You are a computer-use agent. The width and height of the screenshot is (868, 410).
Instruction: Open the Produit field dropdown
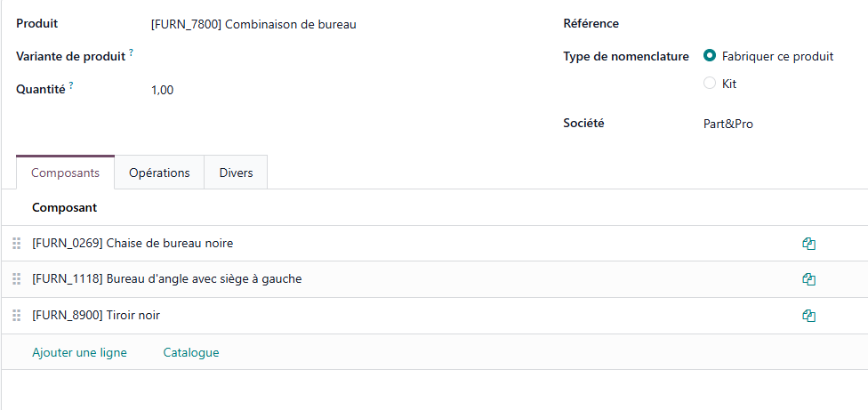[338, 25]
